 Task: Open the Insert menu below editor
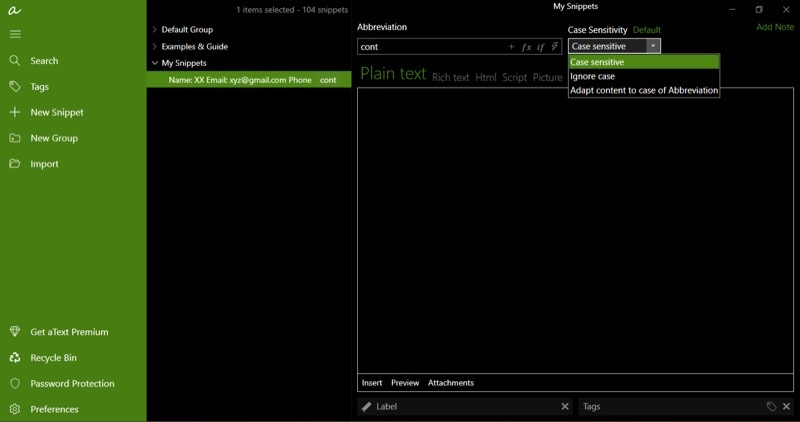point(371,383)
